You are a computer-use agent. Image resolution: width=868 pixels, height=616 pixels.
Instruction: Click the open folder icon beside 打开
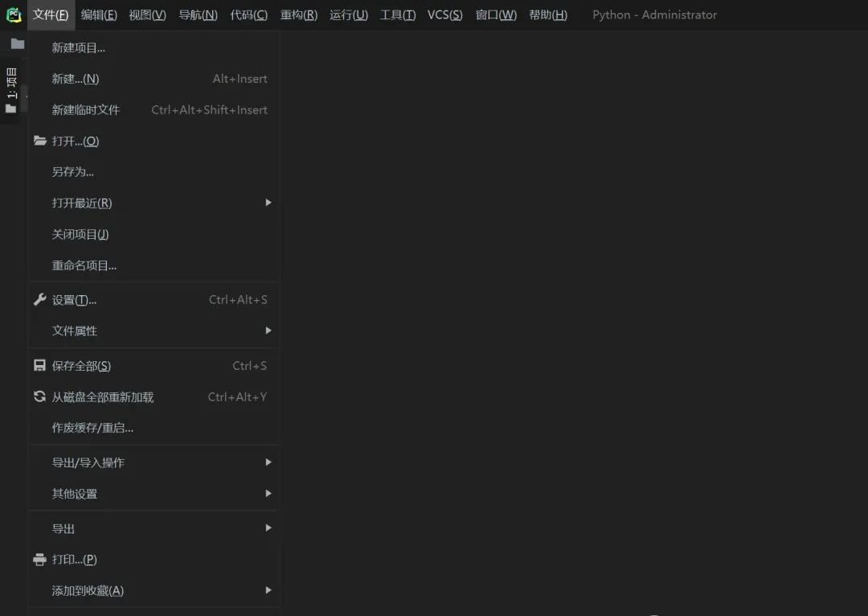pos(40,141)
